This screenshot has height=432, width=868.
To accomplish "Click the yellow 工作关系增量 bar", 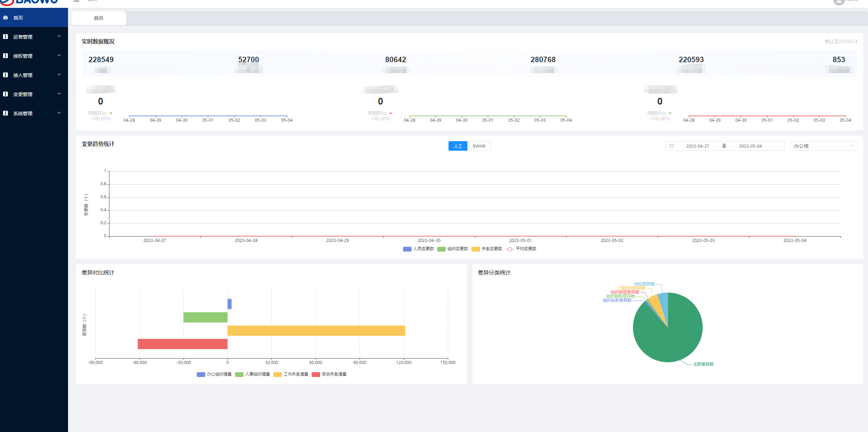I will pyautogui.click(x=316, y=330).
